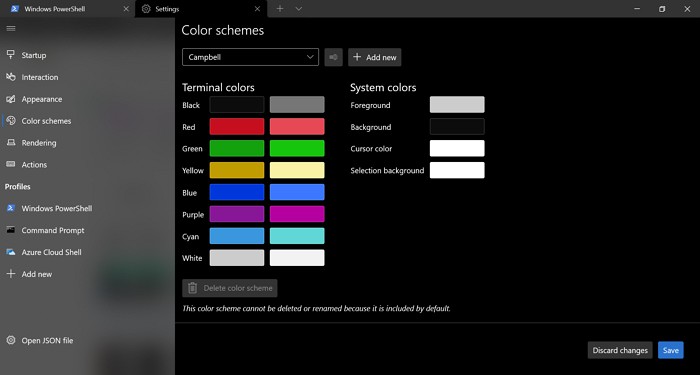The height and width of the screenshot is (375, 700).
Task: Edit the bright Red color swatch
Action: pos(297,127)
